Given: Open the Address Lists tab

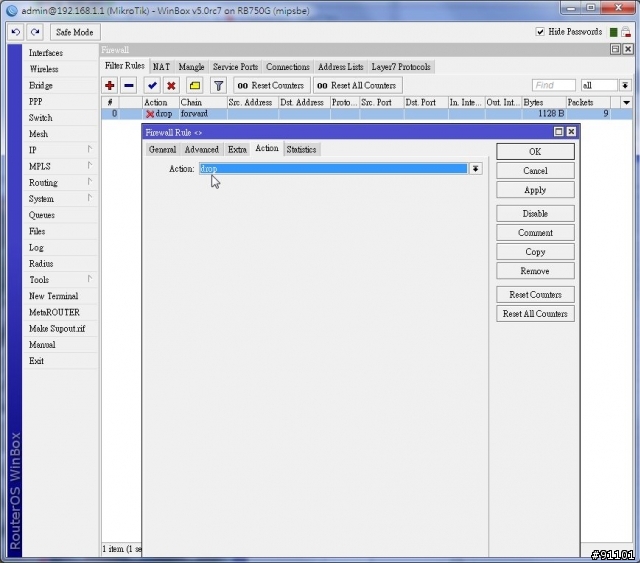Looking at the screenshot, I should (340, 67).
